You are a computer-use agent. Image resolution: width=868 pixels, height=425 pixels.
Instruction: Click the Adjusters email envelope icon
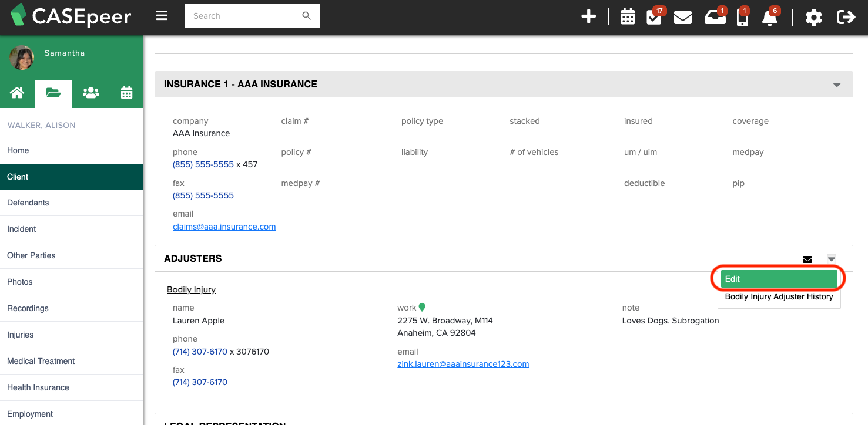[x=807, y=259]
